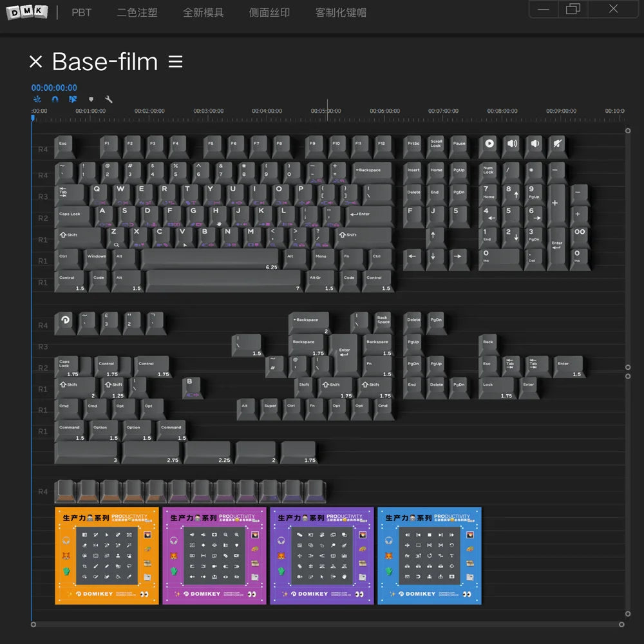
Task: Click the play button keycap icon
Action: coord(489,144)
